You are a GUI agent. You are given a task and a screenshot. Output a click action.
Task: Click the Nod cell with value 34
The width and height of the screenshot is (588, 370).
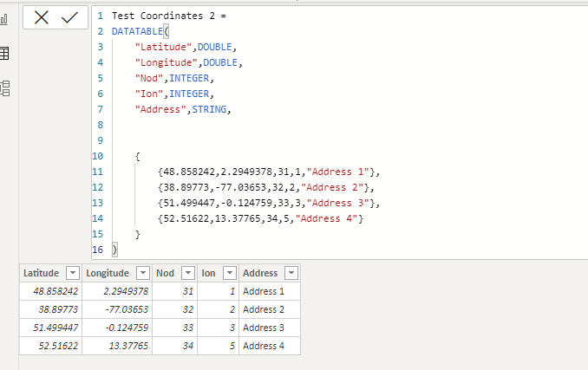(174, 346)
